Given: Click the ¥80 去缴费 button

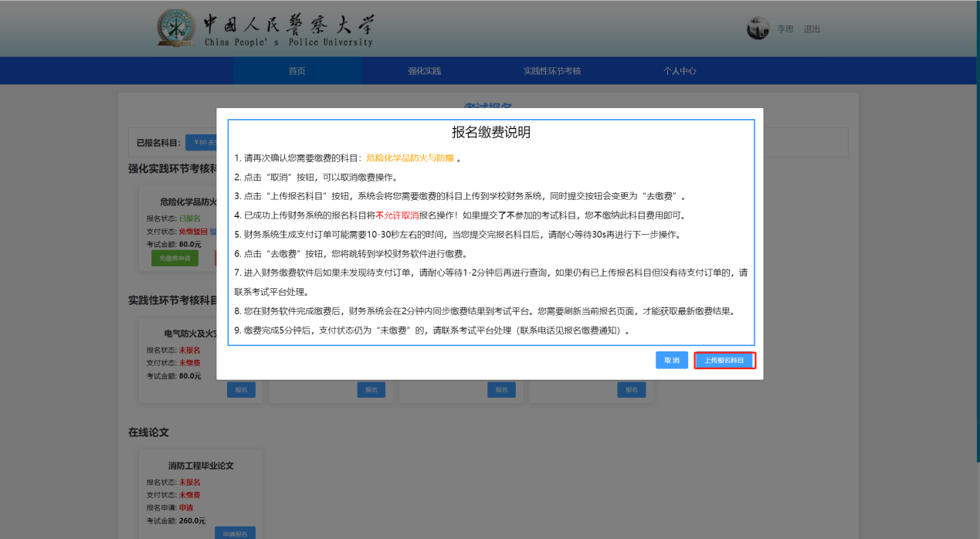Looking at the screenshot, I should coord(202,143).
